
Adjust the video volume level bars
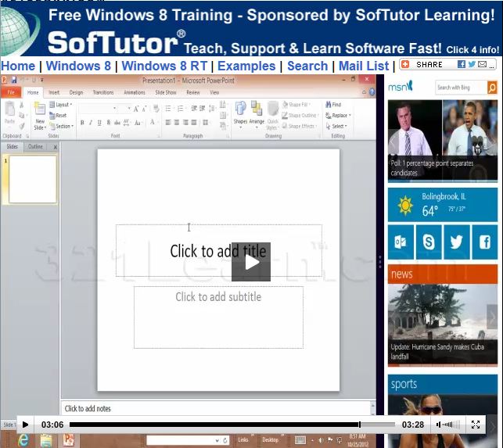pyautogui.click(x=451, y=425)
